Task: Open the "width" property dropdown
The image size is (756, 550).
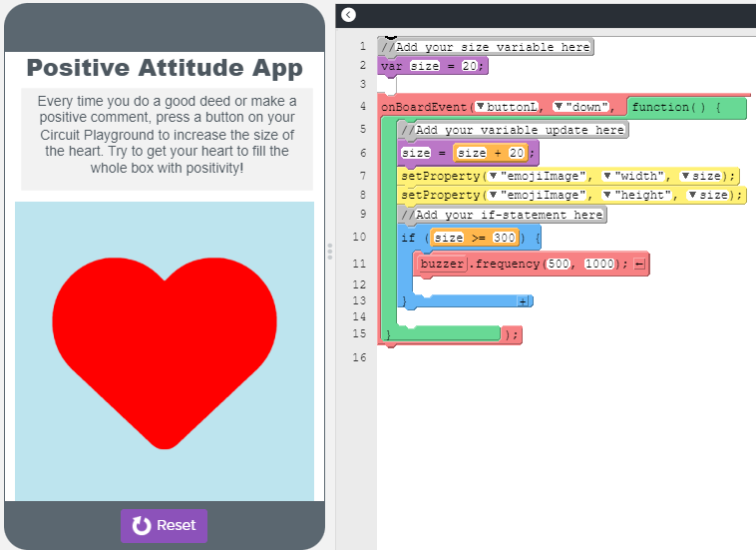Action: [x=607, y=176]
